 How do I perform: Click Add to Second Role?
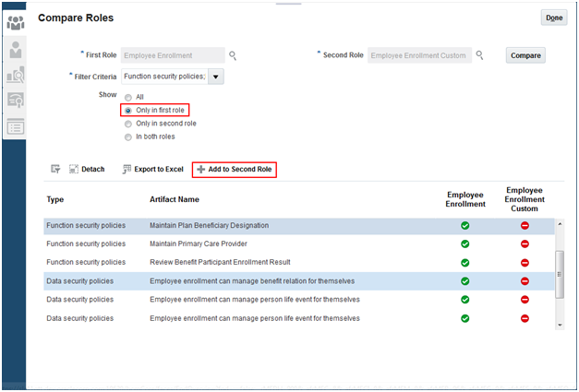point(235,170)
